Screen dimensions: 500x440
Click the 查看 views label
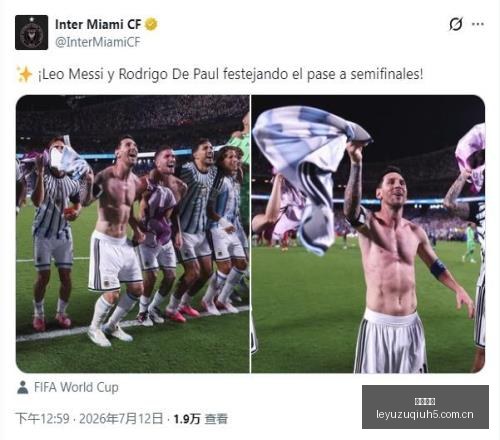click(x=216, y=419)
